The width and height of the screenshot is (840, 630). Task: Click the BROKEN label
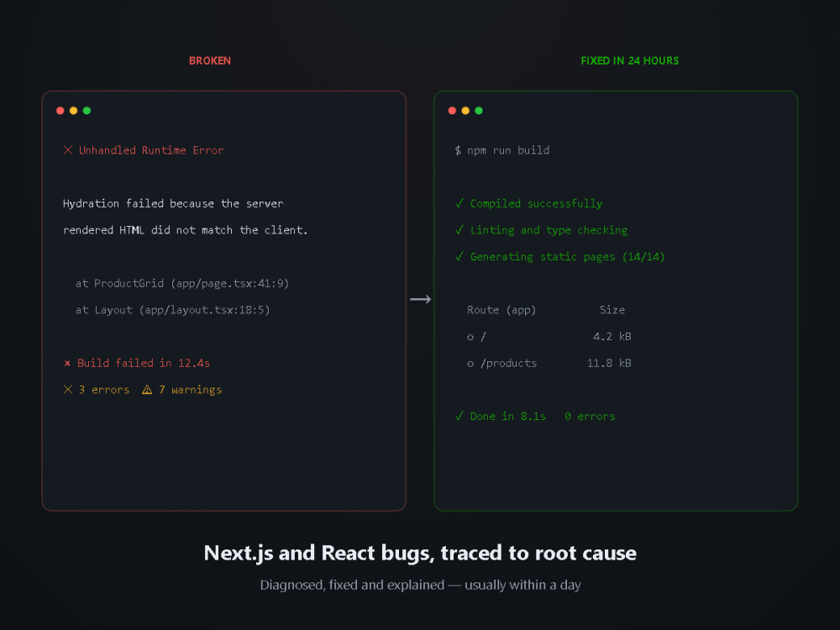pyautogui.click(x=210, y=60)
